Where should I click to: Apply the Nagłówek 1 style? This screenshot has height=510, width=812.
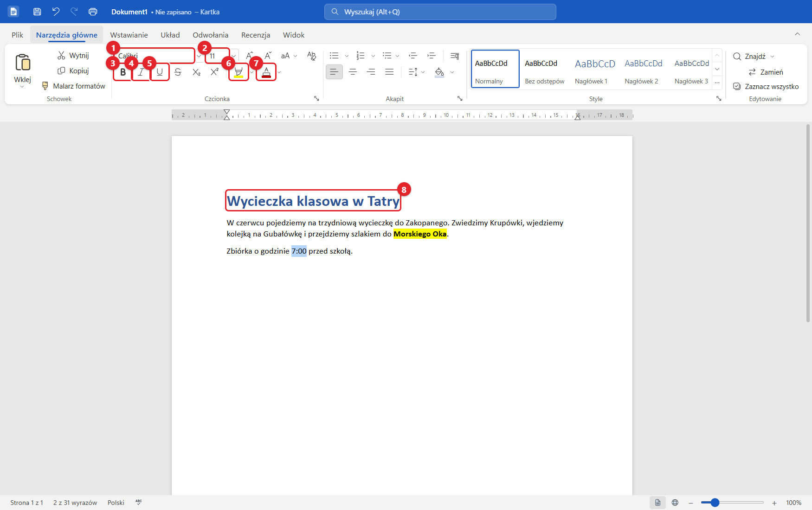click(595, 70)
